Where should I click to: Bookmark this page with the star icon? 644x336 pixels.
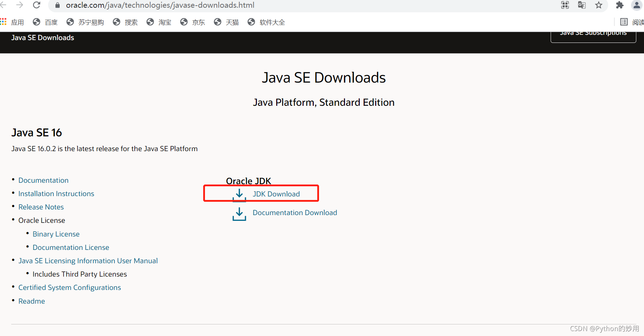point(599,5)
